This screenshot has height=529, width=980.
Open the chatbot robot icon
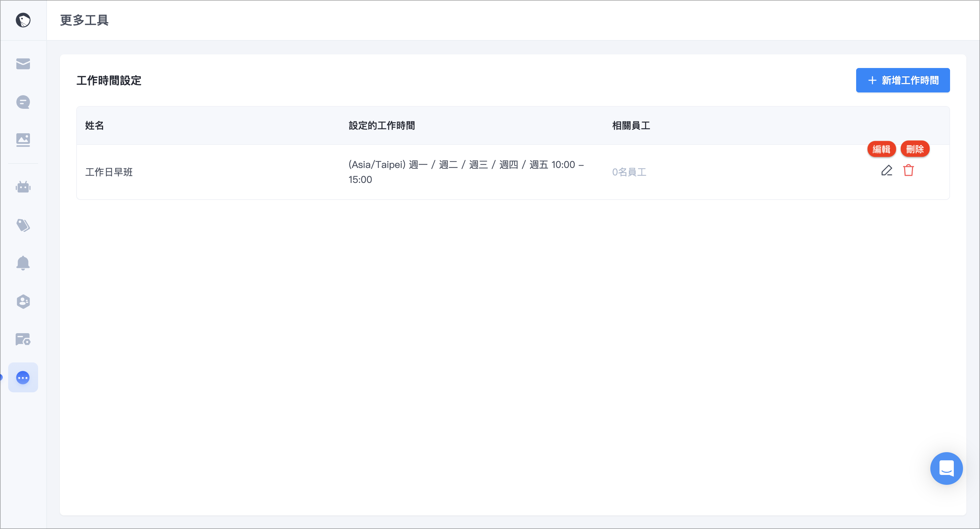[x=23, y=187]
